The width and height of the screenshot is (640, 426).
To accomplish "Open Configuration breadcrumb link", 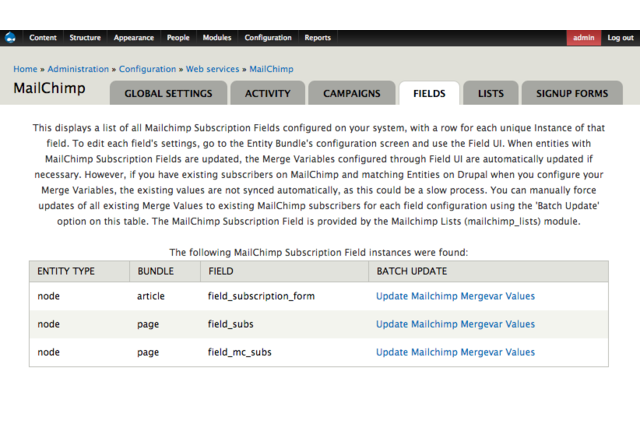I will [x=147, y=69].
